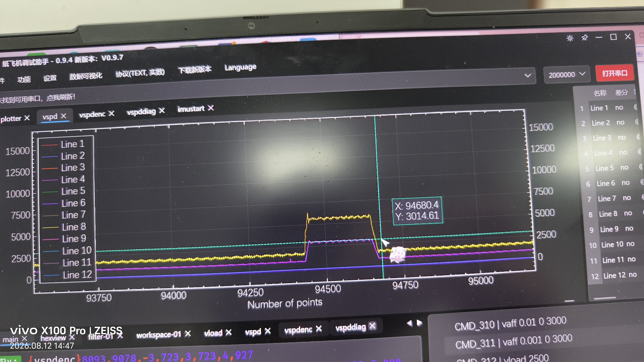Click the red 打开串口 button
644x362 pixels.
click(615, 73)
